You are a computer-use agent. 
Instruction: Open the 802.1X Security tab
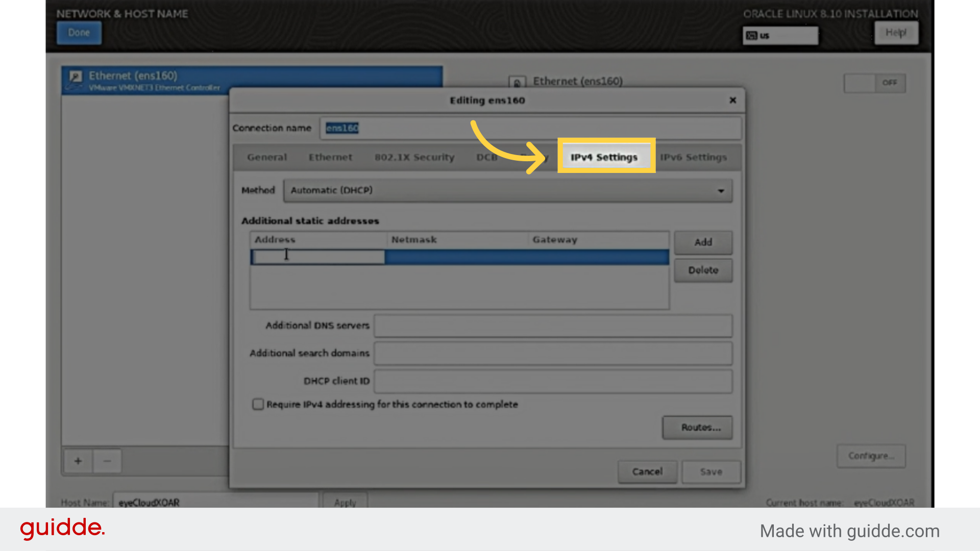click(414, 157)
